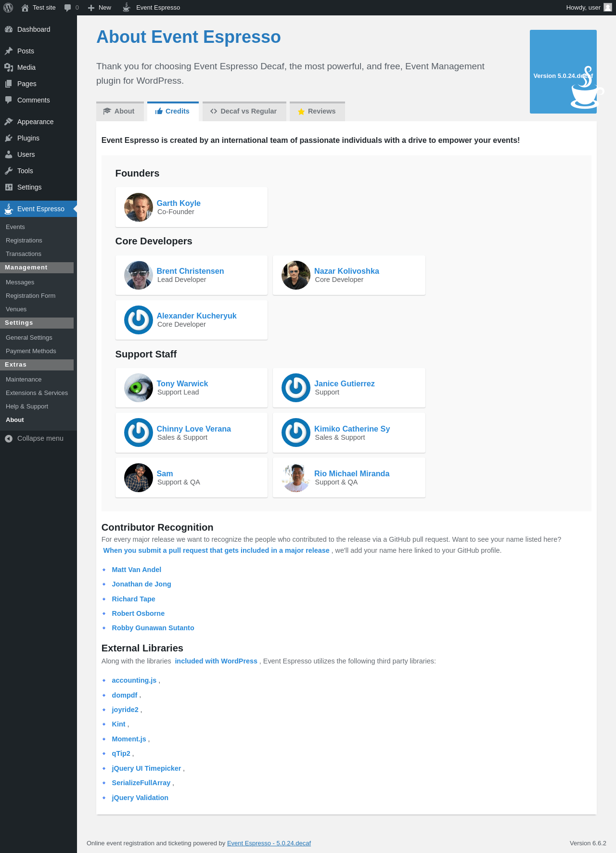Click Sam's profile photo

point(139,478)
